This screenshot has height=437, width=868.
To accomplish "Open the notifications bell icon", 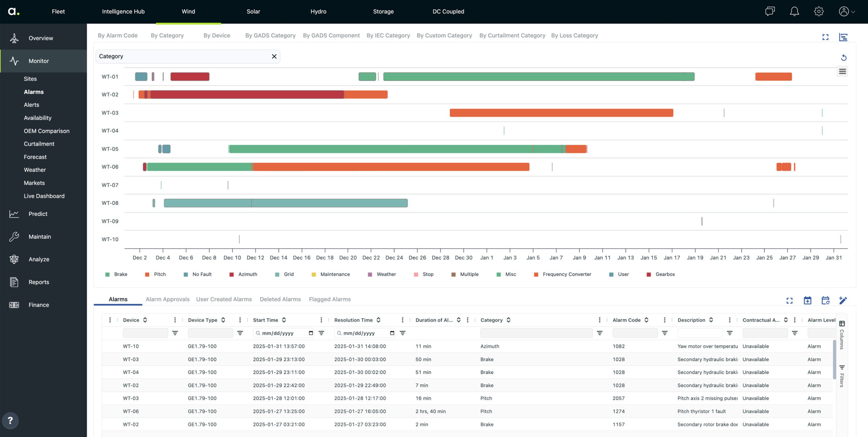I will click(794, 12).
